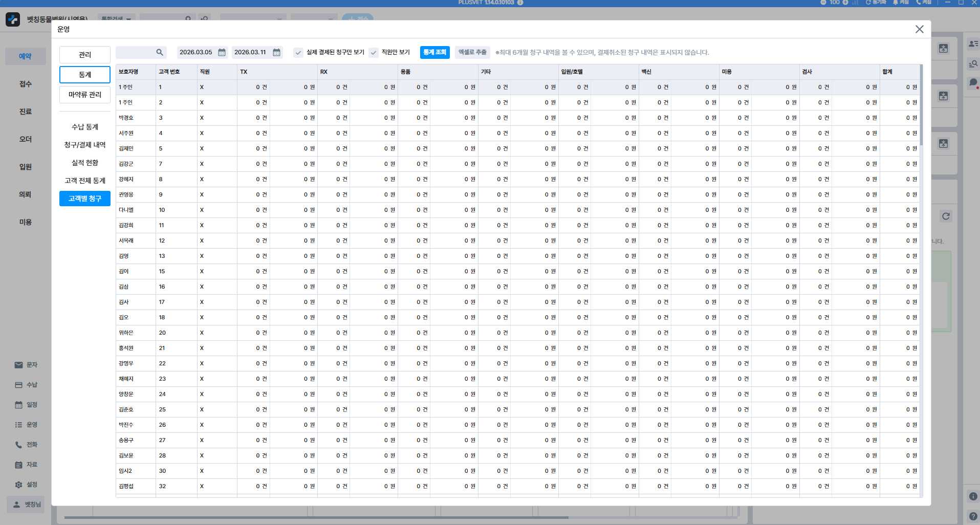Select the 통계 tab
Image resolution: width=980 pixels, height=525 pixels.
[85, 75]
